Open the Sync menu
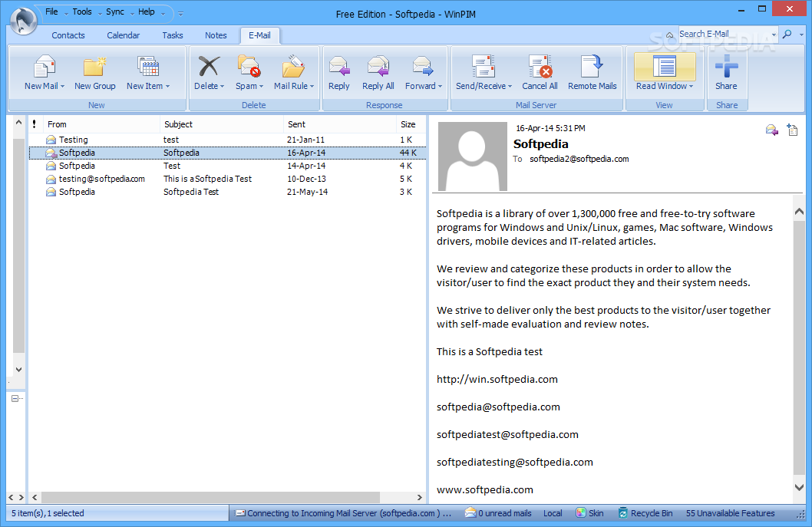 point(115,12)
